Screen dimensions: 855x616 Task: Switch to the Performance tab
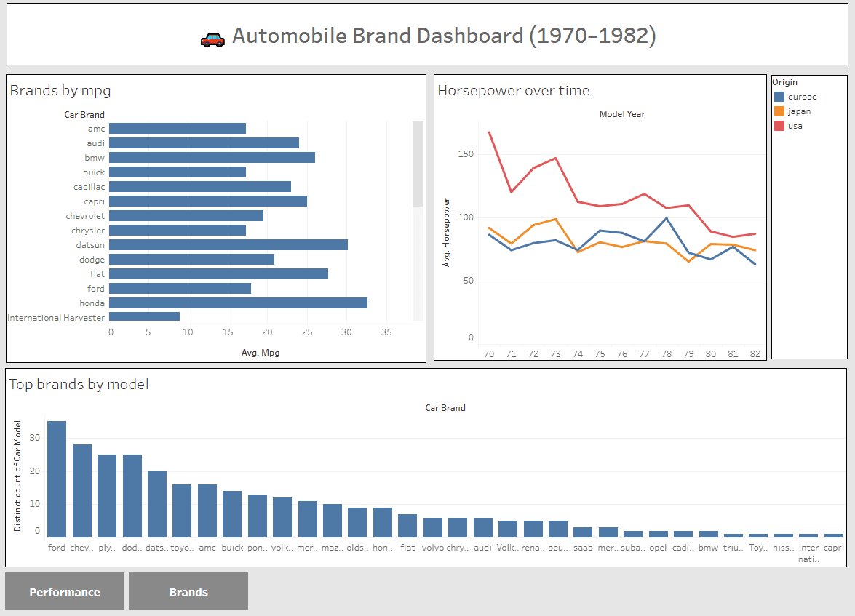point(64,591)
